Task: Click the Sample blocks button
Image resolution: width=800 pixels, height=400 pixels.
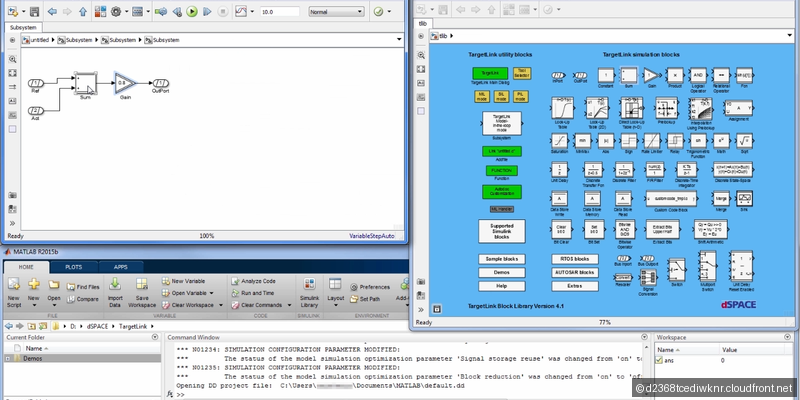Action: coord(501,259)
